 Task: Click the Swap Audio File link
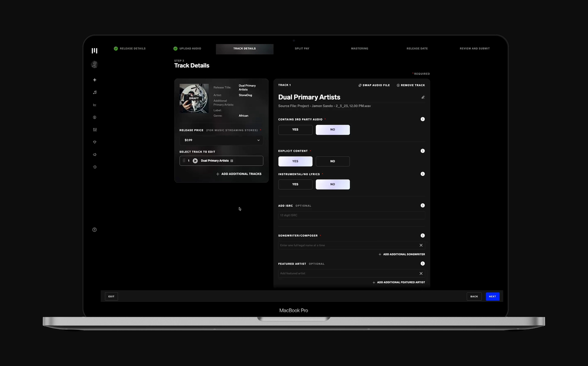click(x=374, y=85)
